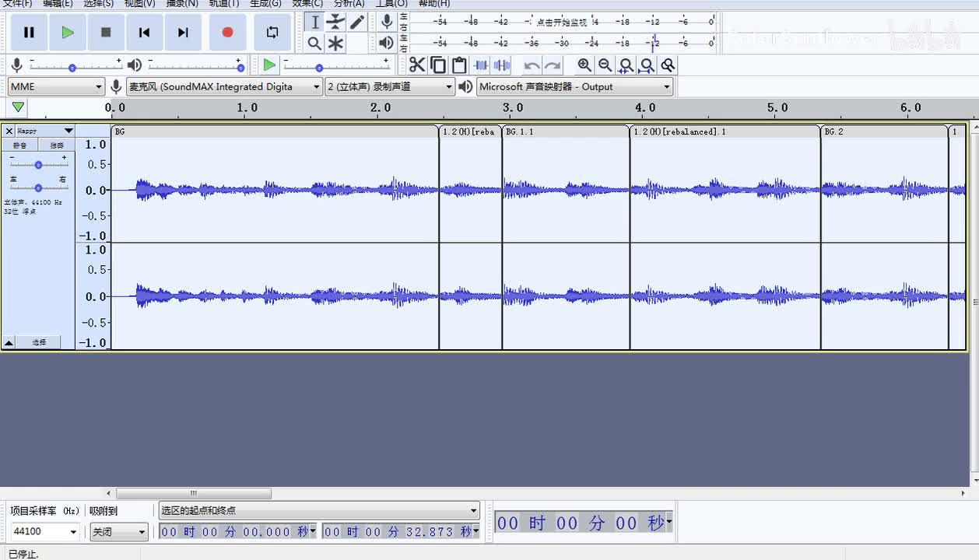Open the 文件(F) menu

pos(16,3)
